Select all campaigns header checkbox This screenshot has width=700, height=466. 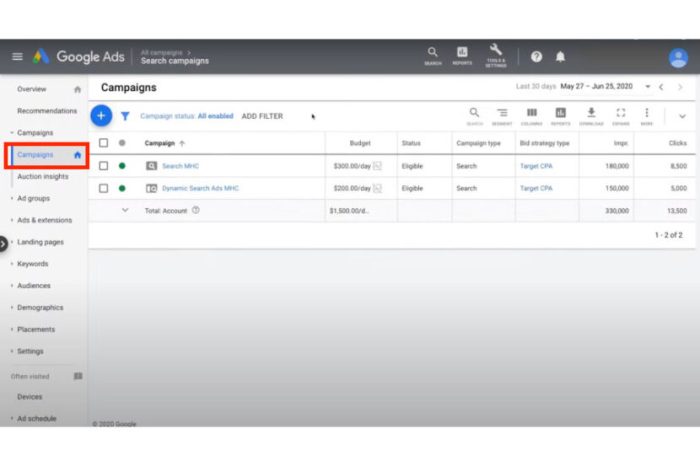[104, 143]
